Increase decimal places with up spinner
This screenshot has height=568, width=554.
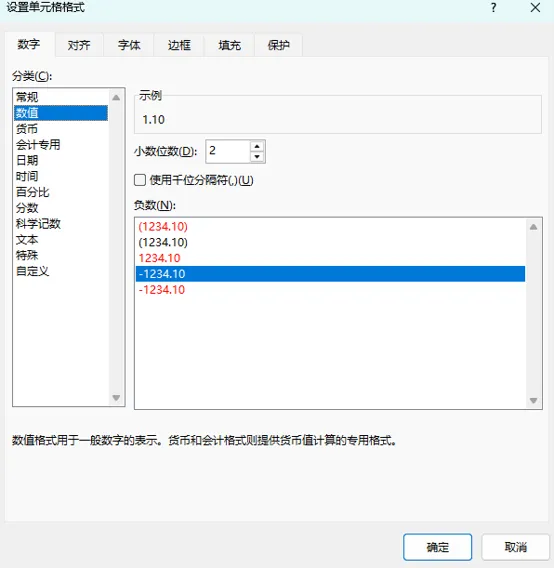pyautogui.click(x=257, y=146)
